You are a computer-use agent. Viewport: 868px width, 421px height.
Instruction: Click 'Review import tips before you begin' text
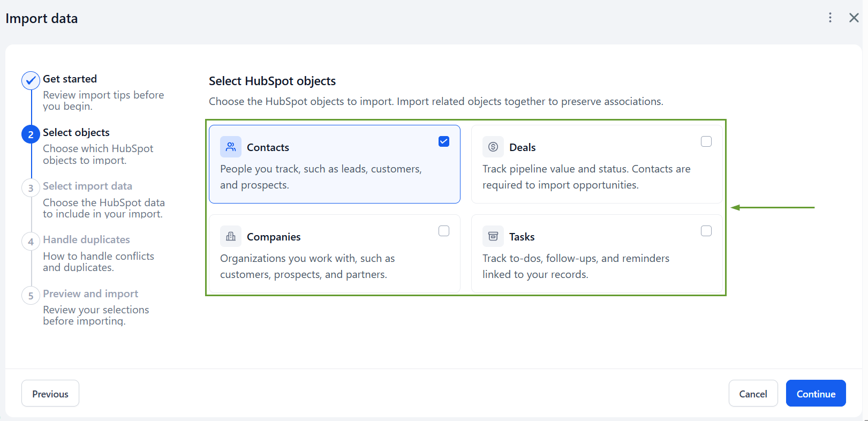click(x=103, y=100)
